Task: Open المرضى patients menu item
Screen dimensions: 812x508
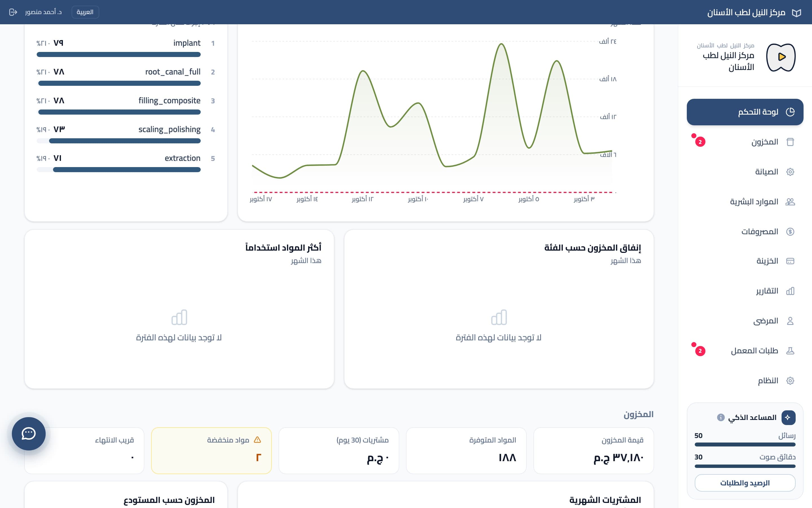Action: [x=745, y=321]
